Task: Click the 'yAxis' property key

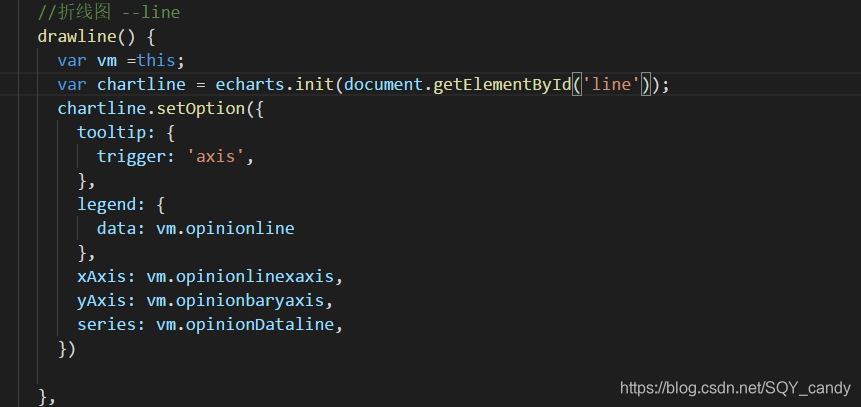Action: pos(102,301)
